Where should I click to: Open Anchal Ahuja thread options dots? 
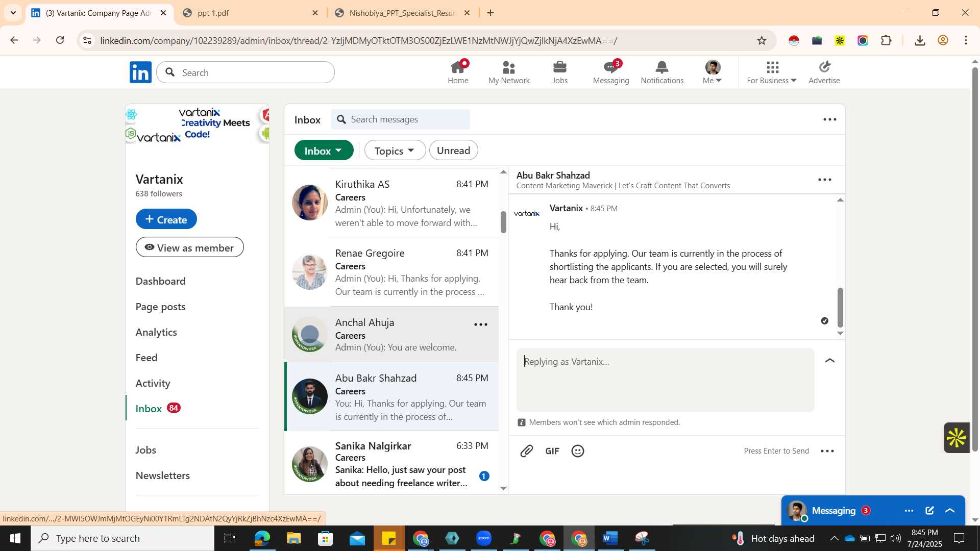[481, 324]
